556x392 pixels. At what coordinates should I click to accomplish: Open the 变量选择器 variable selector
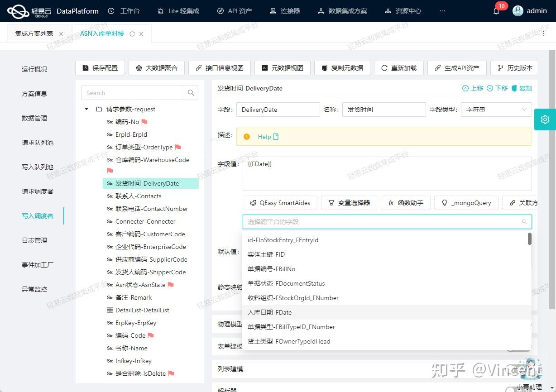pyautogui.click(x=349, y=203)
